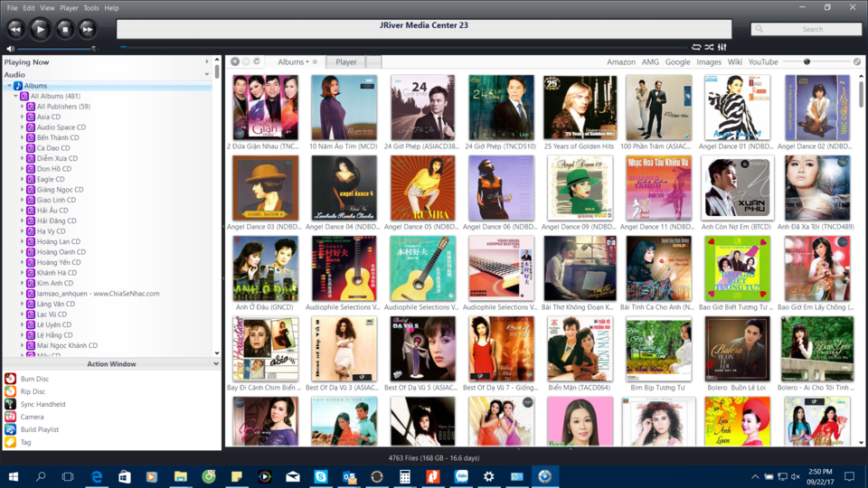
Task: Stop playback with the Stop button
Action: pyautogui.click(x=65, y=29)
